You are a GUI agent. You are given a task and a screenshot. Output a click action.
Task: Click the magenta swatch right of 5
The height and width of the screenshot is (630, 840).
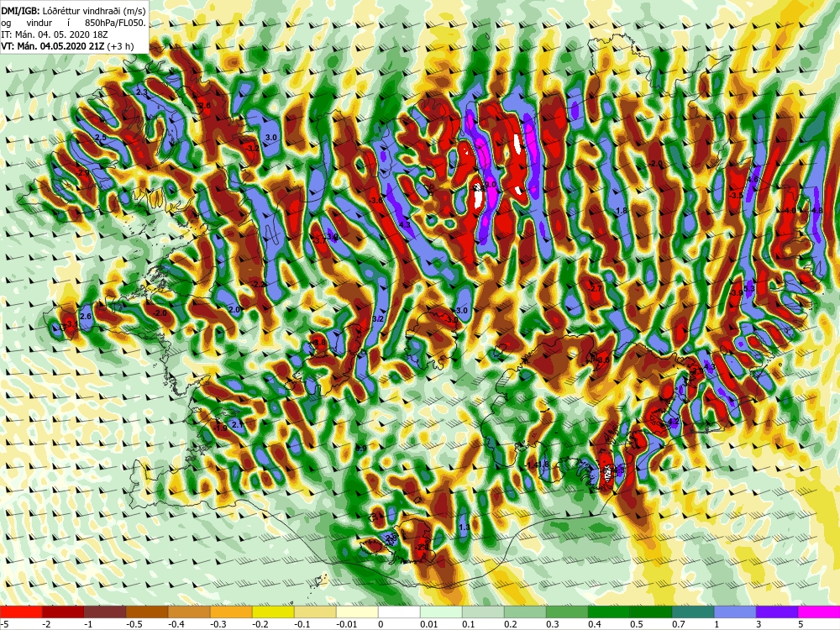[x=819, y=612]
